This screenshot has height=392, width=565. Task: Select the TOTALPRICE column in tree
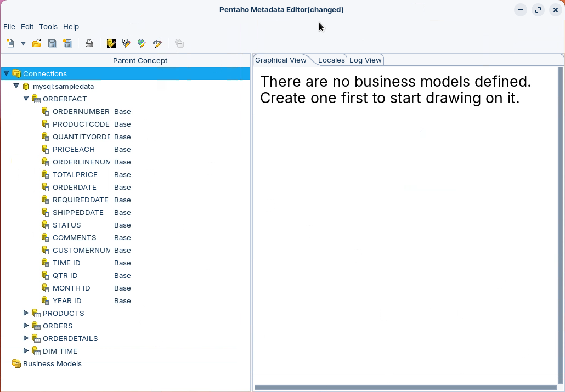(75, 174)
